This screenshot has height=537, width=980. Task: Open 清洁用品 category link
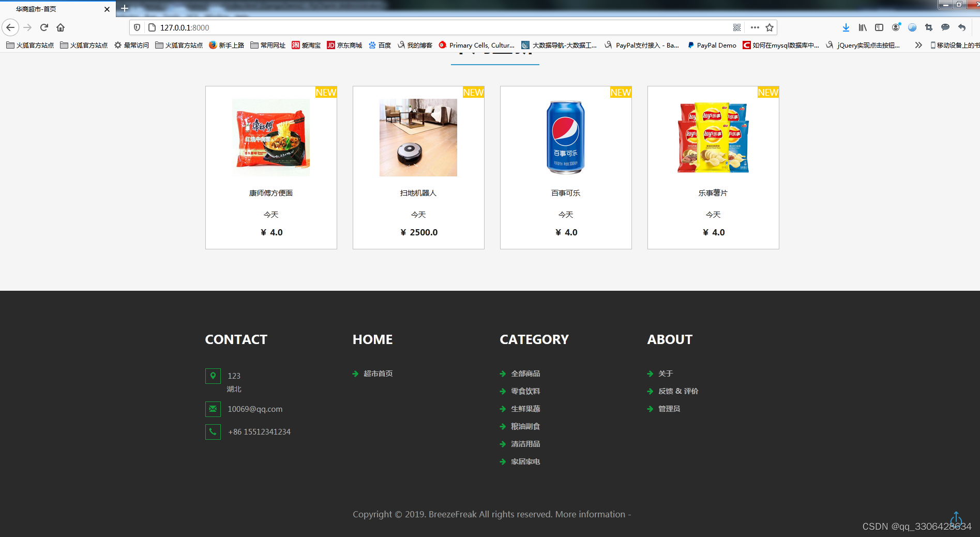point(525,444)
